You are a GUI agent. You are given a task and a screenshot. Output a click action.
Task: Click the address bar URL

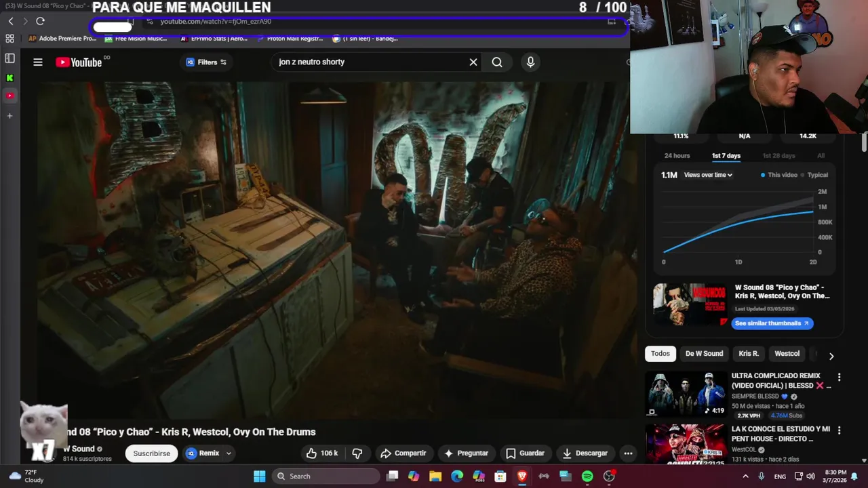216,21
